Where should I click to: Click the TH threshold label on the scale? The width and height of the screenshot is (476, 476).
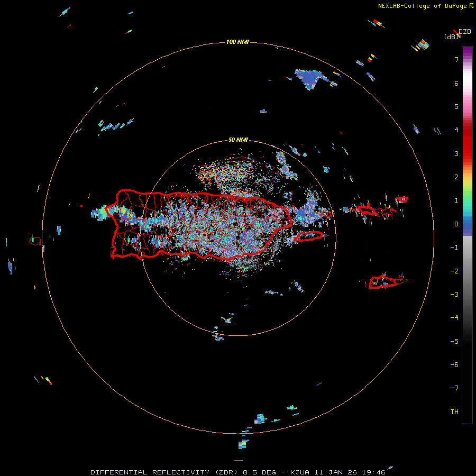pos(454,412)
